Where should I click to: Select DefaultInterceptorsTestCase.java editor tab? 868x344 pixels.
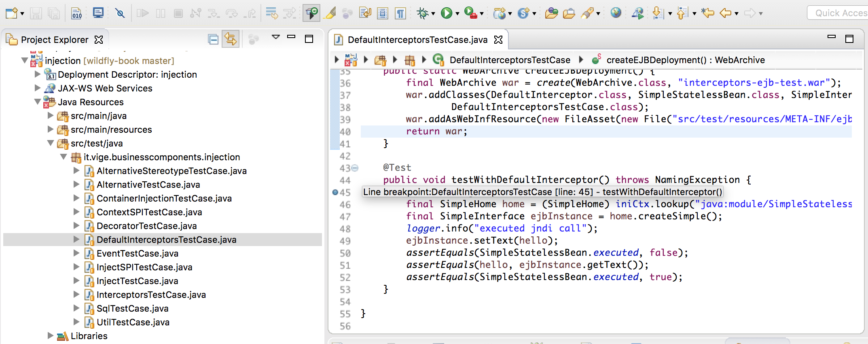click(x=417, y=40)
